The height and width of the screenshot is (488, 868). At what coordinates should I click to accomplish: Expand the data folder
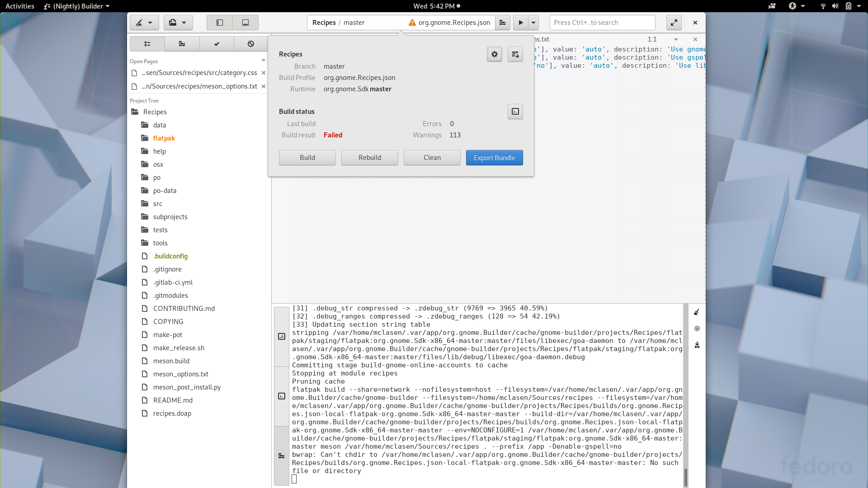tap(159, 125)
